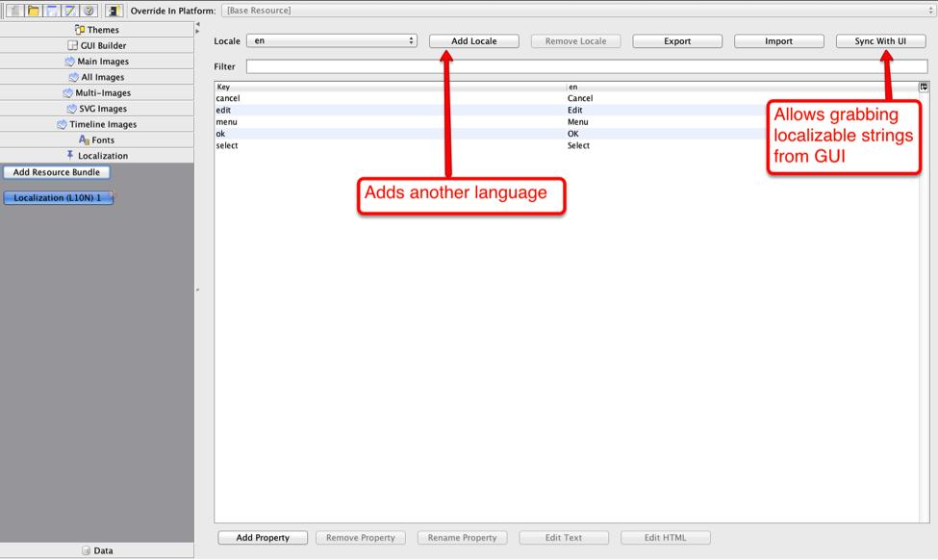Select the cancel row in the table
This screenshot has height=560, width=938.
(385, 97)
